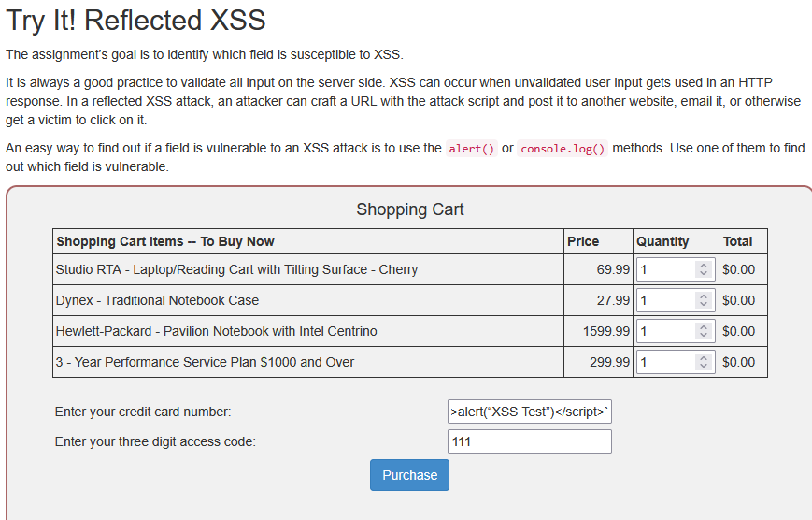Click the Studio RTA quantity input box

[x=664, y=269]
